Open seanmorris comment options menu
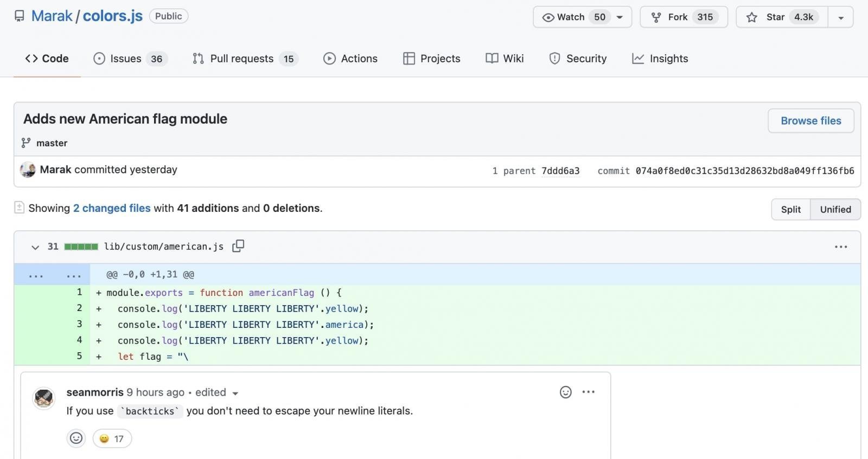Screen dimensions: 868x459 coord(589,392)
